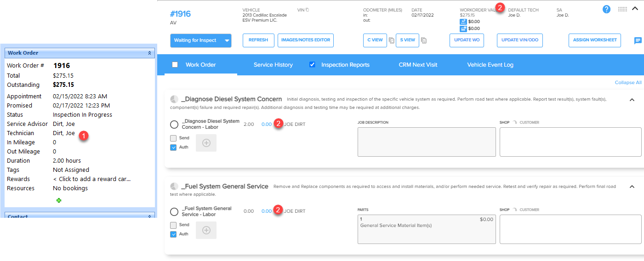Click the Collapse All link

(628, 83)
